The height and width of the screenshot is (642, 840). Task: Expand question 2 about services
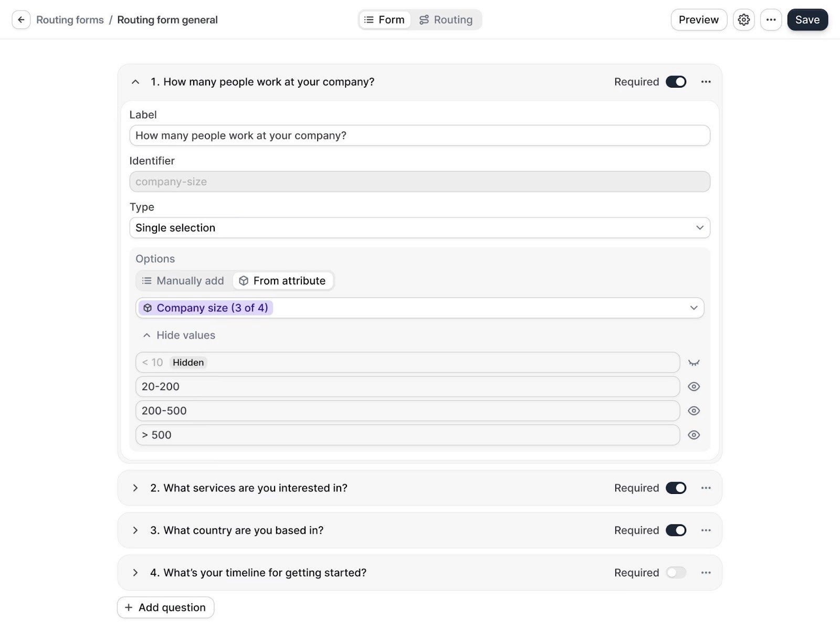135,488
